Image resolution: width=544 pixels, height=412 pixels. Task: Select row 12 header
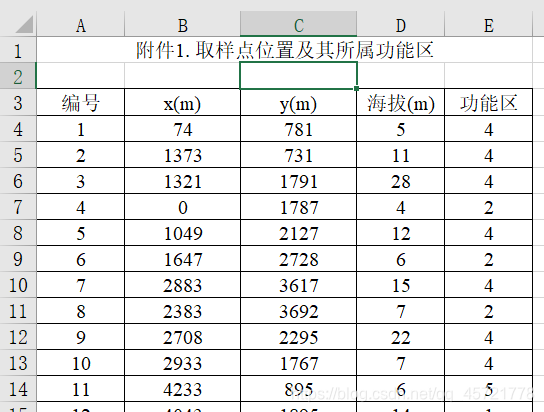(18, 336)
